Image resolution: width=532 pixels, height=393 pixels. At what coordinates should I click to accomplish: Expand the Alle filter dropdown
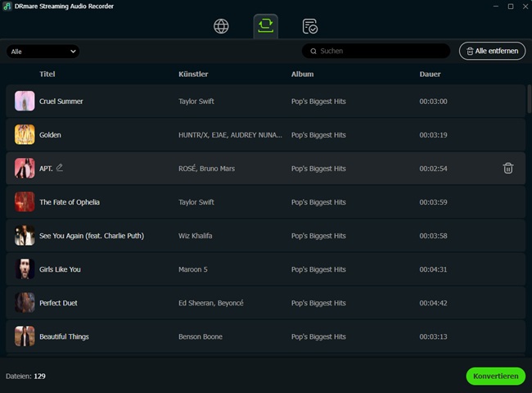(43, 52)
